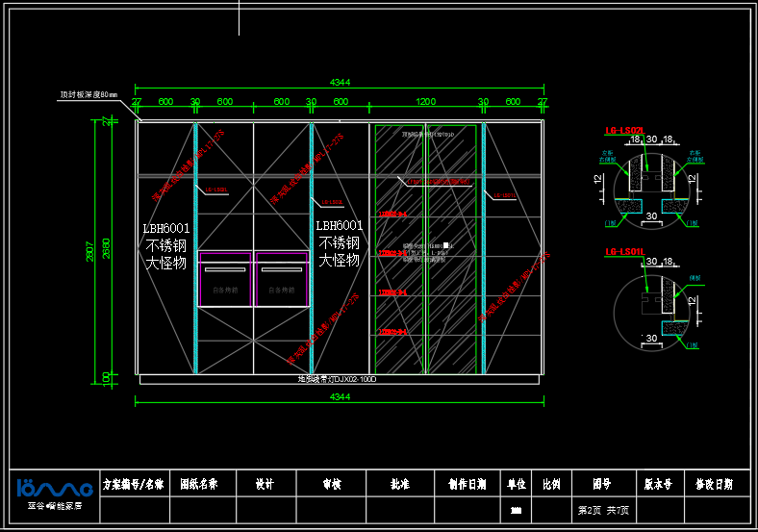Select the green glass door panel
This screenshot has height=532, width=758.
(x=425, y=248)
